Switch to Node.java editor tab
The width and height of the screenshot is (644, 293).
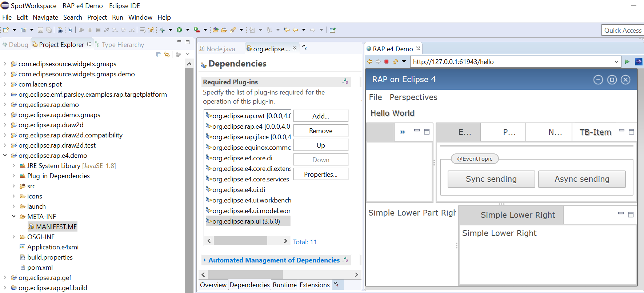pos(217,49)
